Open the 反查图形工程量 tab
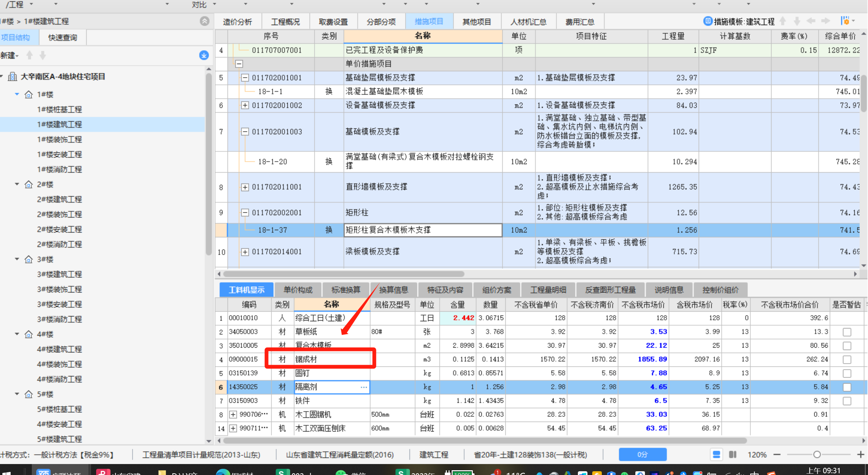 (x=610, y=290)
